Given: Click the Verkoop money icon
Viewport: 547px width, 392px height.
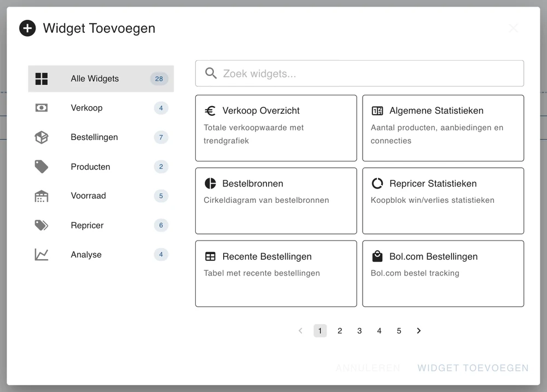Looking at the screenshot, I should pos(42,108).
